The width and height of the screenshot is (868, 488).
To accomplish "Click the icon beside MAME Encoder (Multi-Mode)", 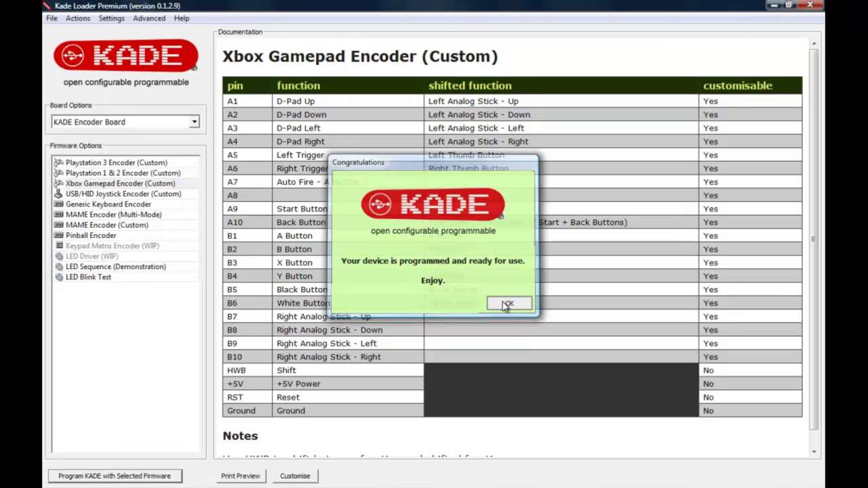I will coord(59,215).
